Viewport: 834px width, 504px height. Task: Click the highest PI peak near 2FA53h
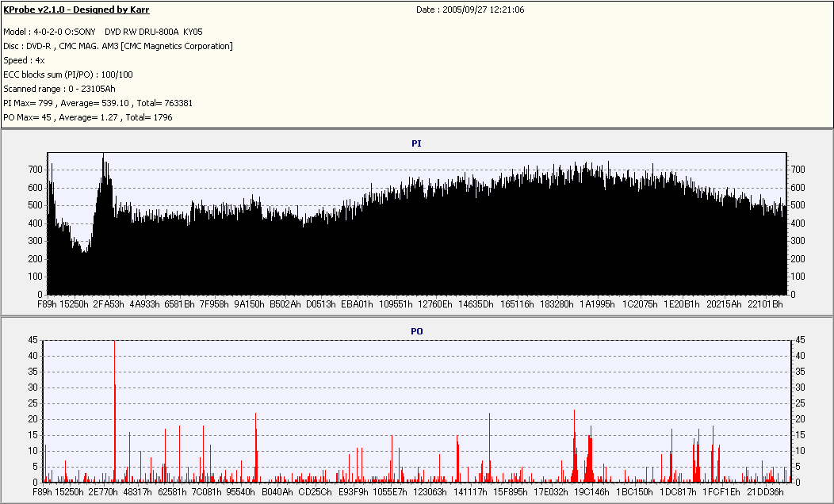(103, 155)
